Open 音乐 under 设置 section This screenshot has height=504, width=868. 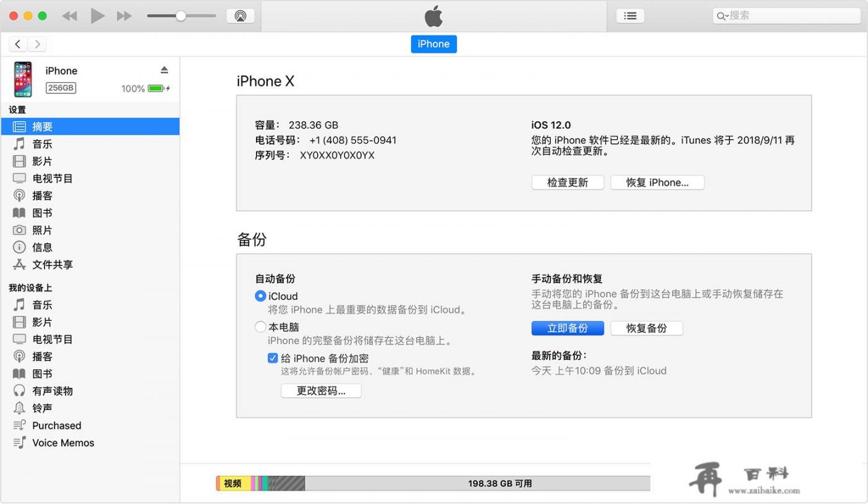[90, 144]
